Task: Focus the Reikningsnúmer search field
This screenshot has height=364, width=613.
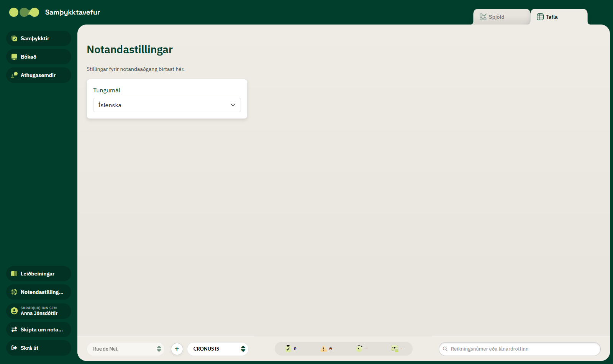Action: (520, 349)
